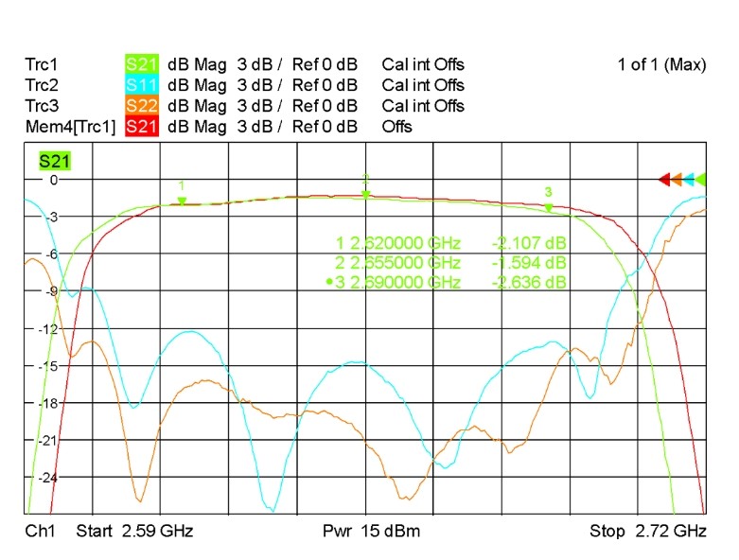Click marker 1 triangle on the S21 trace
739x560 pixels.
(x=182, y=200)
